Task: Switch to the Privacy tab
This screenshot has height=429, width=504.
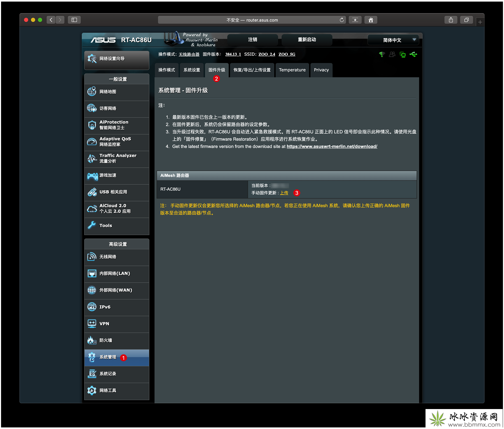Action: pos(321,70)
